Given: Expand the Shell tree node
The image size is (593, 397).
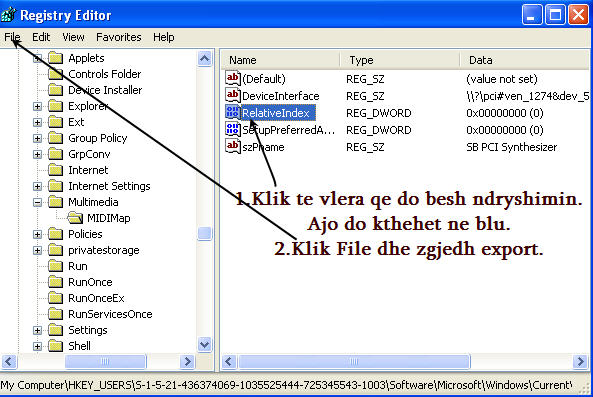Looking at the screenshot, I should tap(37, 346).
